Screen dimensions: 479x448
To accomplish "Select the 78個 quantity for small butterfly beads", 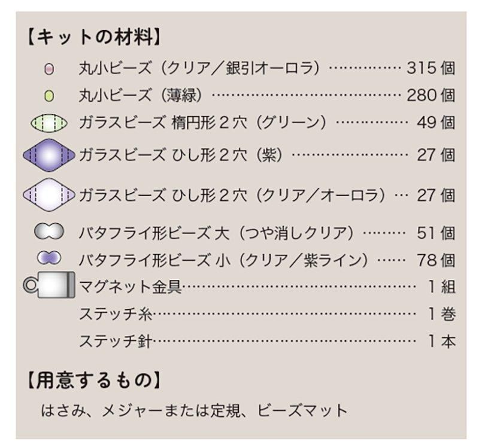I will point(435,260).
